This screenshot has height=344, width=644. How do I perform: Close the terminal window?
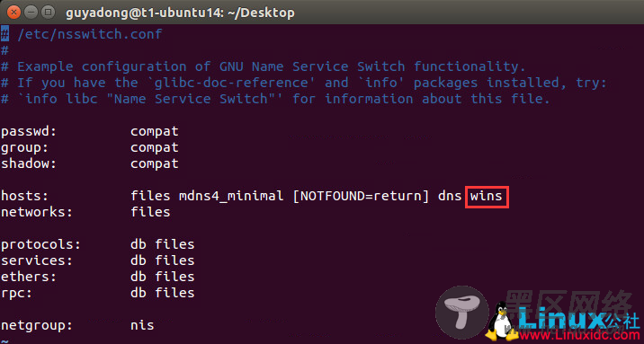(13, 13)
